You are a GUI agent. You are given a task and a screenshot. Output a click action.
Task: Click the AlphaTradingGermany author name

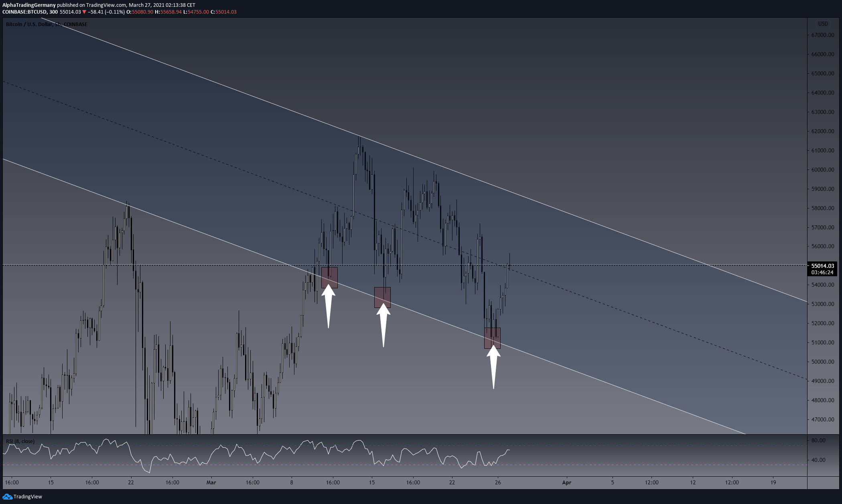pyautogui.click(x=29, y=5)
